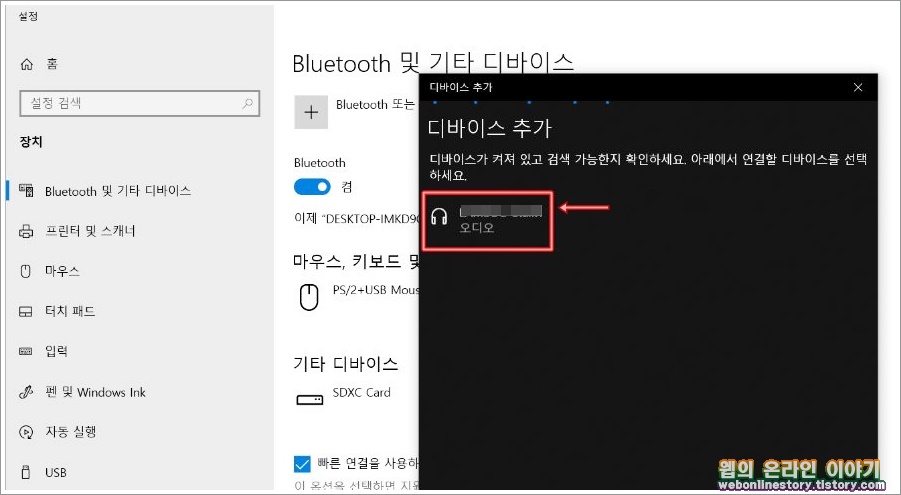Open Pen and Windows Ink sidebar item
This screenshot has height=495, width=901.
pos(95,392)
